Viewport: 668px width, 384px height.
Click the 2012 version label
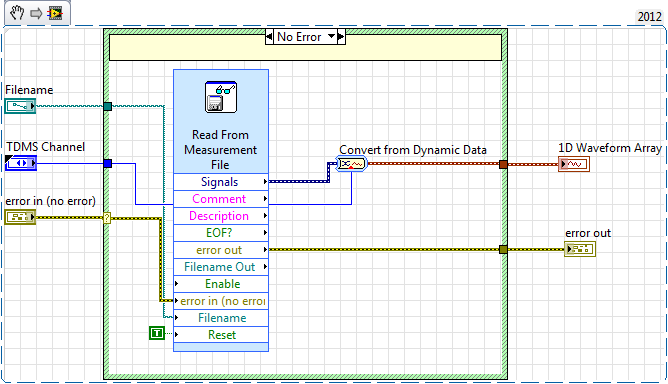[x=649, y=17]
